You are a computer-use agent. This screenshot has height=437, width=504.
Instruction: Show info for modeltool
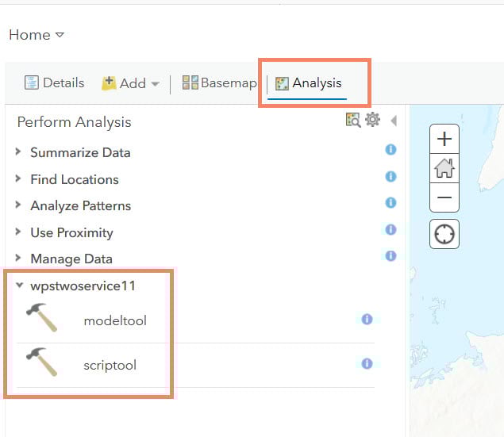367,319
